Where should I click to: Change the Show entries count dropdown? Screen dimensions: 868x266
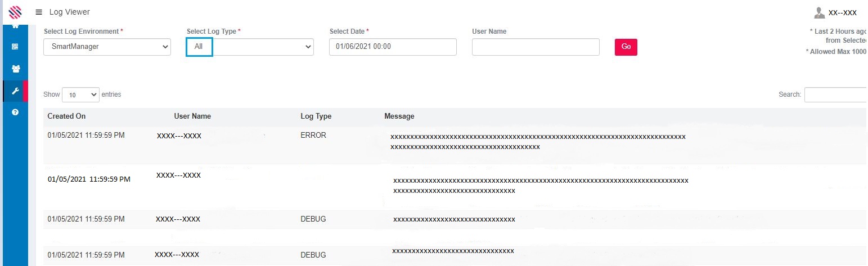[x=80, y=95]
